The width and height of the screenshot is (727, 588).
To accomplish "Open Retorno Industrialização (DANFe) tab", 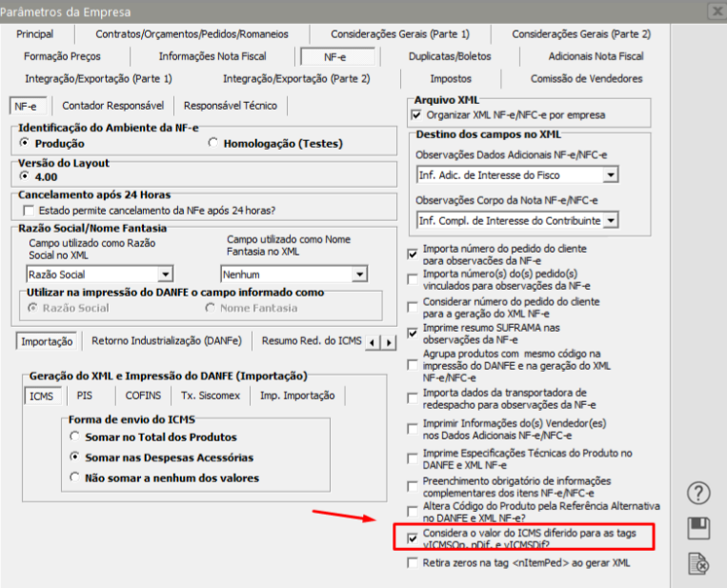I will point(166,340).
